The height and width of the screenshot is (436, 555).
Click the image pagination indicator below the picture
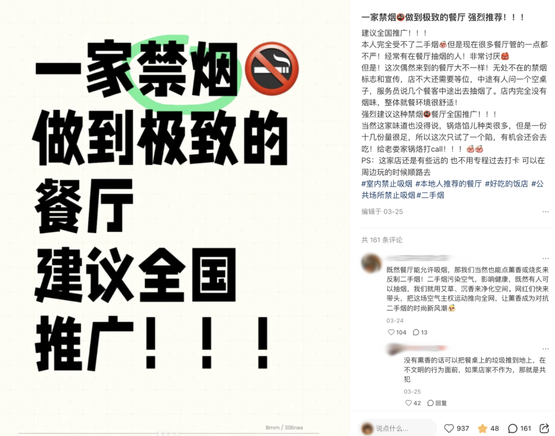168,433
